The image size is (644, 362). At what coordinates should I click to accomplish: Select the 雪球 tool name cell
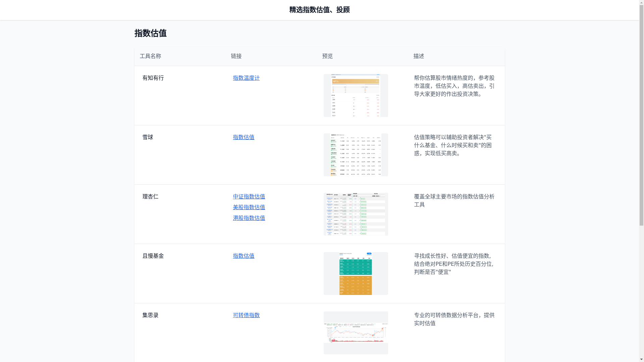tap(148, 137)
